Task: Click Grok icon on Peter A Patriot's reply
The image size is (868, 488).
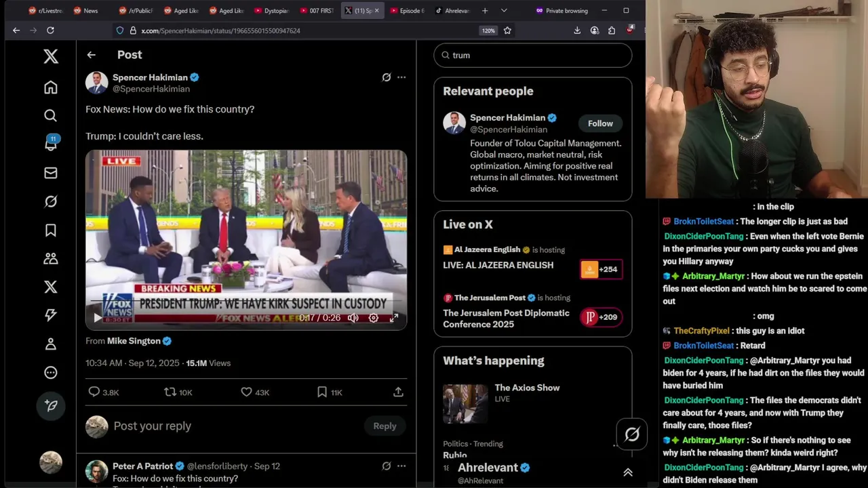Action: pos(387,466)
